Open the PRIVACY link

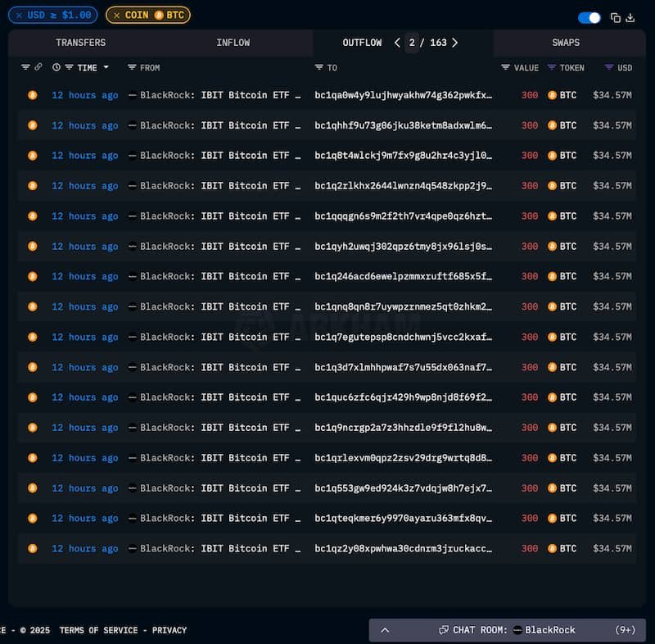coord(169,630)
